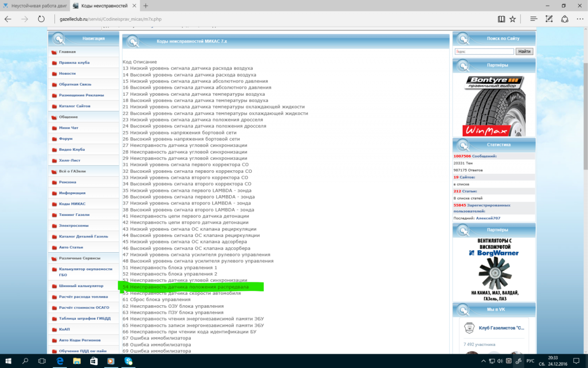Open Каталог Сайтов link

pyautogui.click(x=74, y=106)
